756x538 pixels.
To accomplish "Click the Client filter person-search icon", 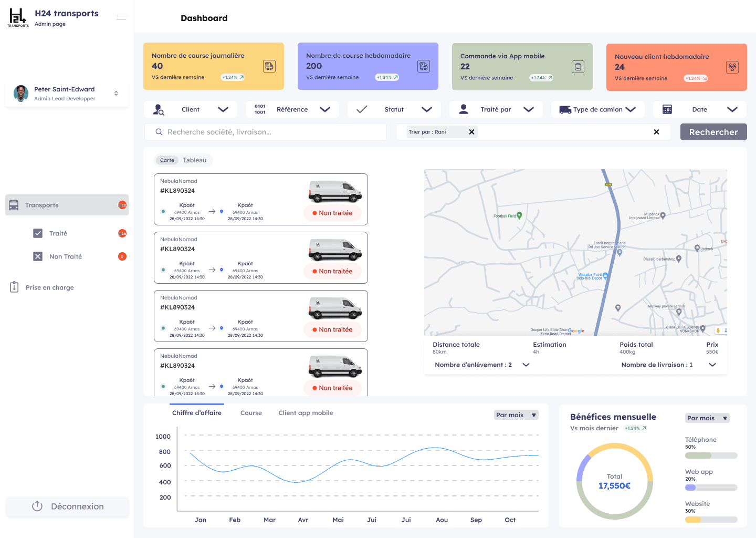I will coord(159,109).
